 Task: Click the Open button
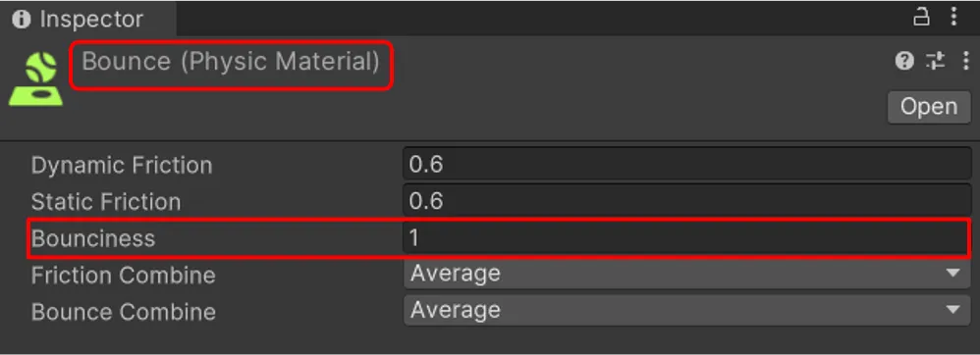[x=929, y=107]
